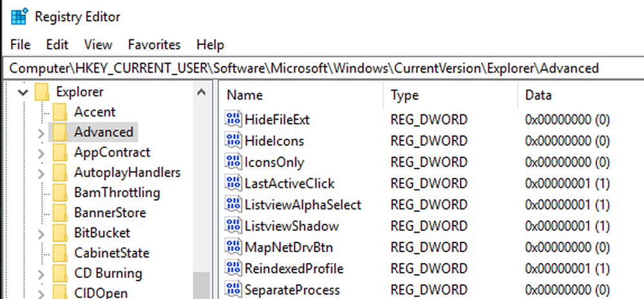Click the IconsOnly DWORD icon

(x=233, y=162)
